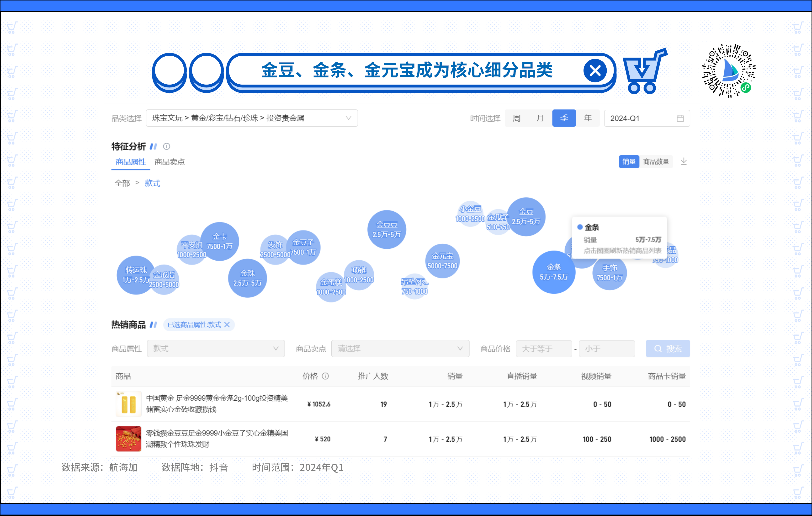Click the download icon beside 商品数量
Viewport: 812px width, 516px height.
[684, 161]
